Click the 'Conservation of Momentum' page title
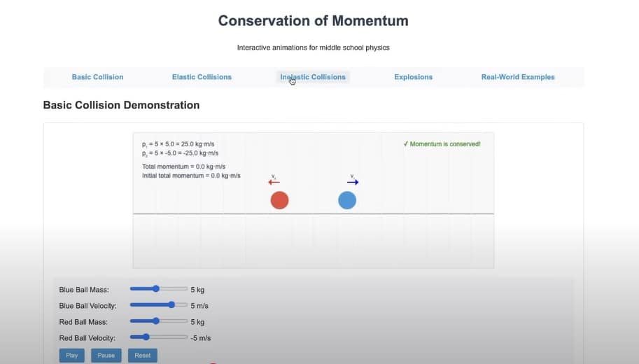The width and height of the screenshot is (639, 364). click(x=313, y=20)
